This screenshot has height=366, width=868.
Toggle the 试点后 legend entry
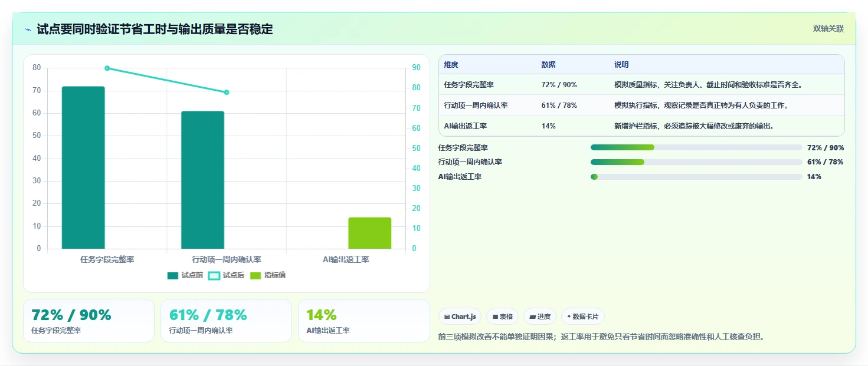(227, 275)
